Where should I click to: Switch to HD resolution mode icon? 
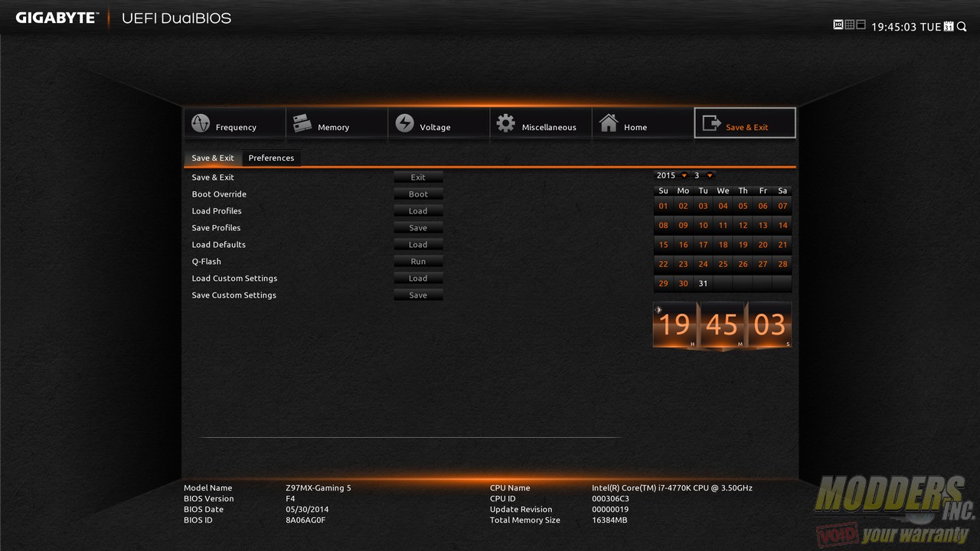click(x=838, y=24)
